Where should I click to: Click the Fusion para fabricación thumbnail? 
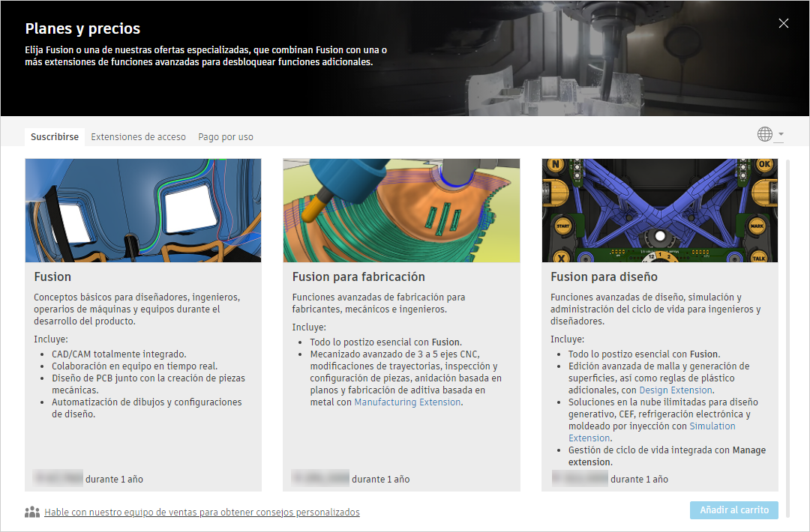pyautogui.click(x=401, y=211)
